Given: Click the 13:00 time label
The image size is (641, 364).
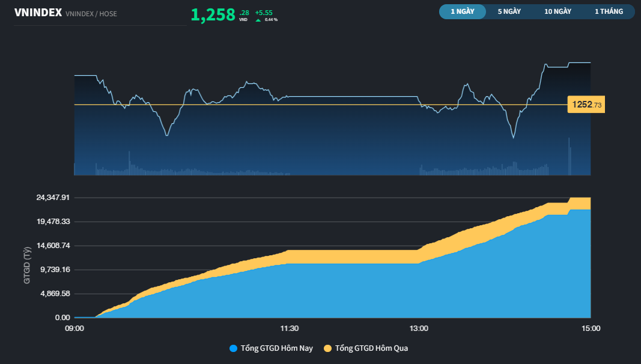Looking at the screenshot, I should point(419,329).
